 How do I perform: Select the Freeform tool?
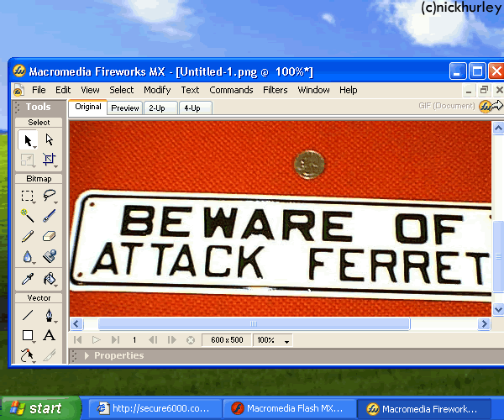[x=28, y=355]
